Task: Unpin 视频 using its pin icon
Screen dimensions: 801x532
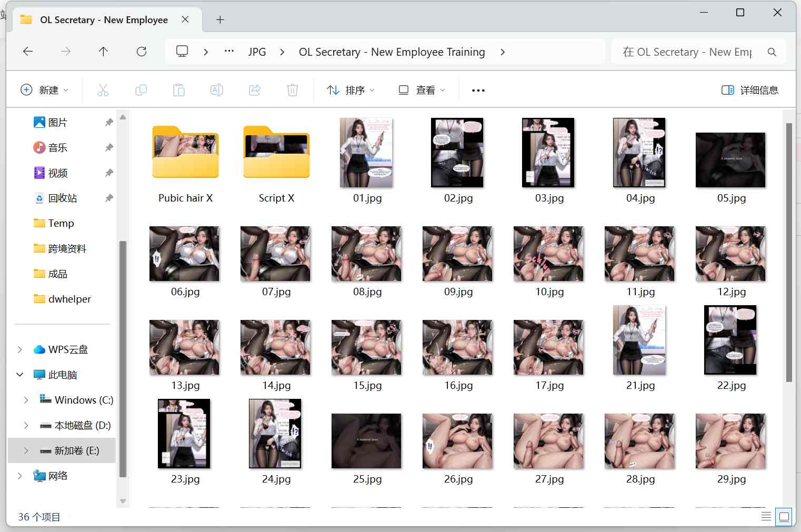Action: coord(109,173)
